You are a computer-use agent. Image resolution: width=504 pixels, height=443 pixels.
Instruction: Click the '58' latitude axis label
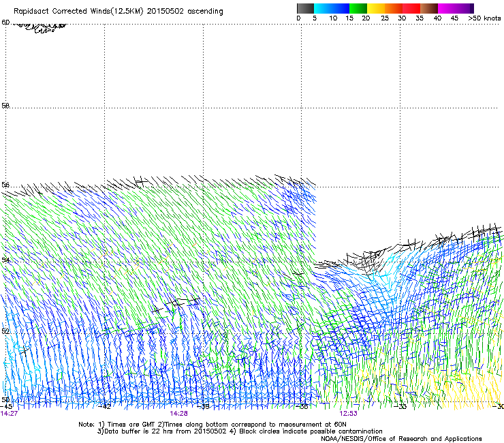pos(5,106)
